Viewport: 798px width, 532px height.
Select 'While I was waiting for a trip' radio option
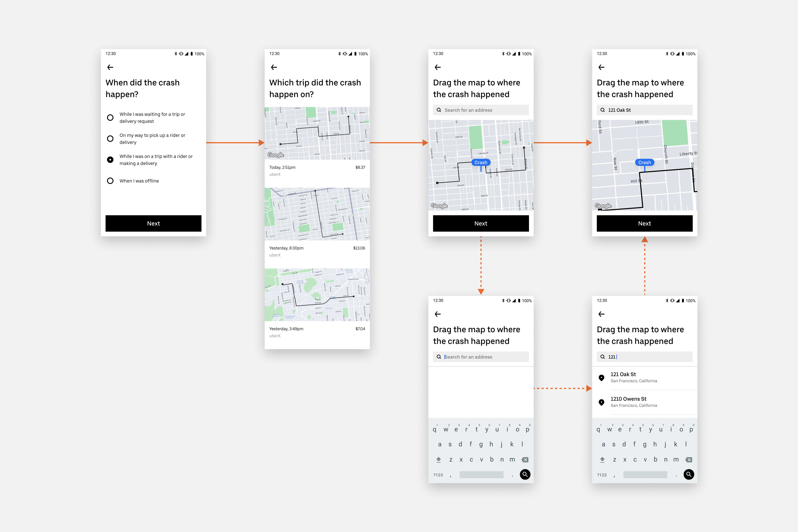[110, 118]
